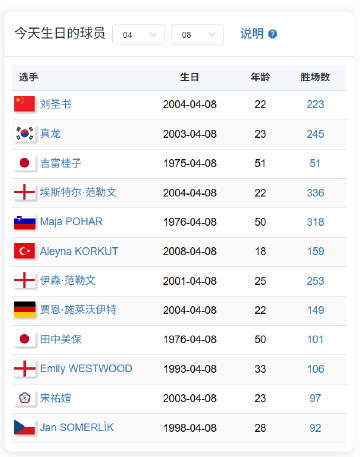This screenshot has width=360, height=457.
Task: Click Slovenia flag beside Maja POHAR
Action: [x=25, y=222]
